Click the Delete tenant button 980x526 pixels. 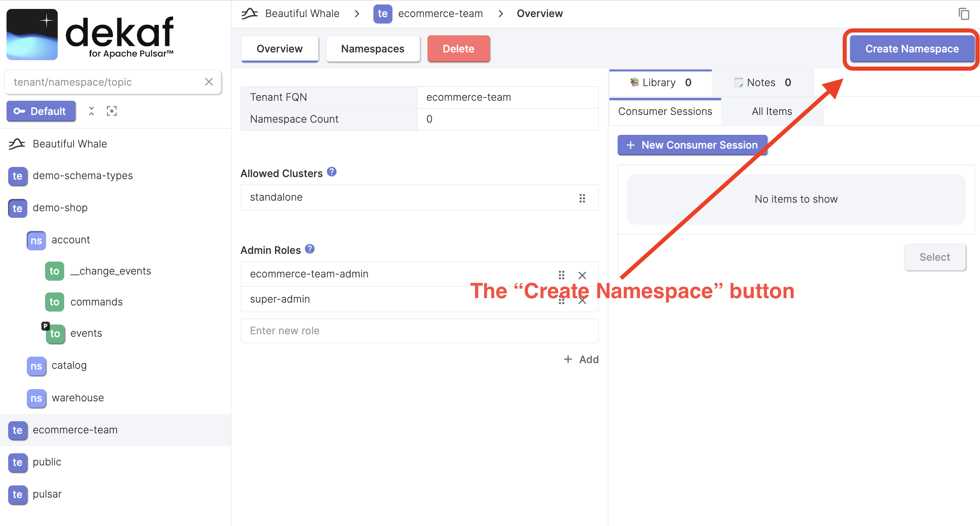pos(458,49)
